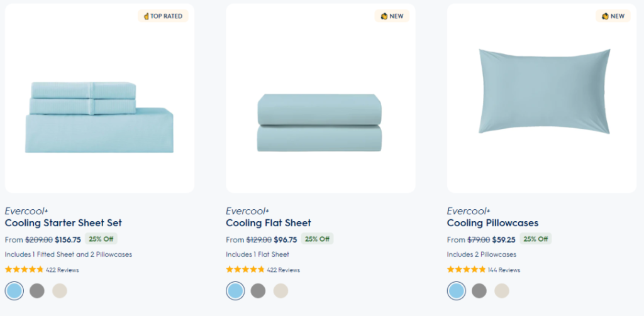Image resolution: width=644 pixels, height=316 pixels.
Task: Open the Cooling Flat Sheet product title
Action: click(269, 223)
